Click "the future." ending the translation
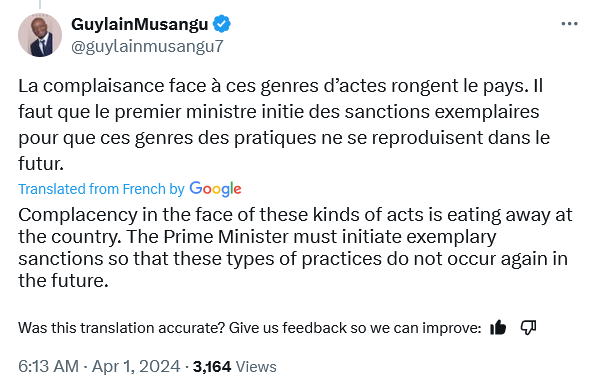This screenshot has height=390, width=598. coord(63,281)
